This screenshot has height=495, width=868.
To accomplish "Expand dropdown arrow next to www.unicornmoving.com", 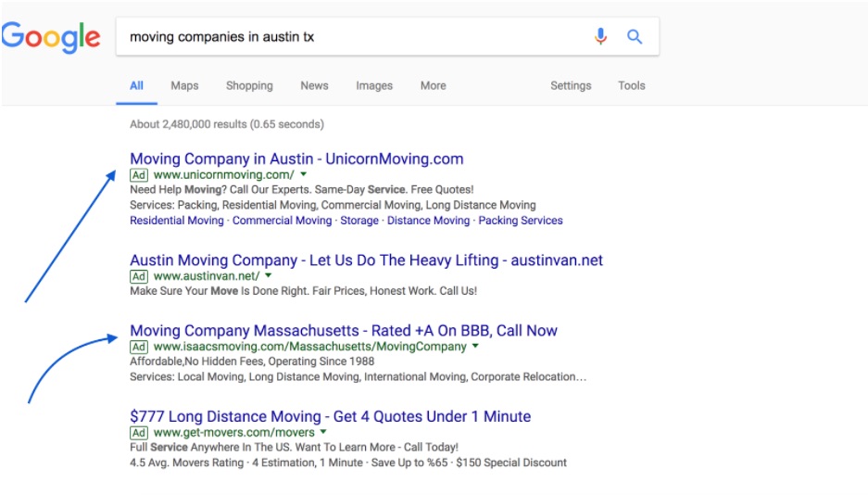I will (303, 174).
